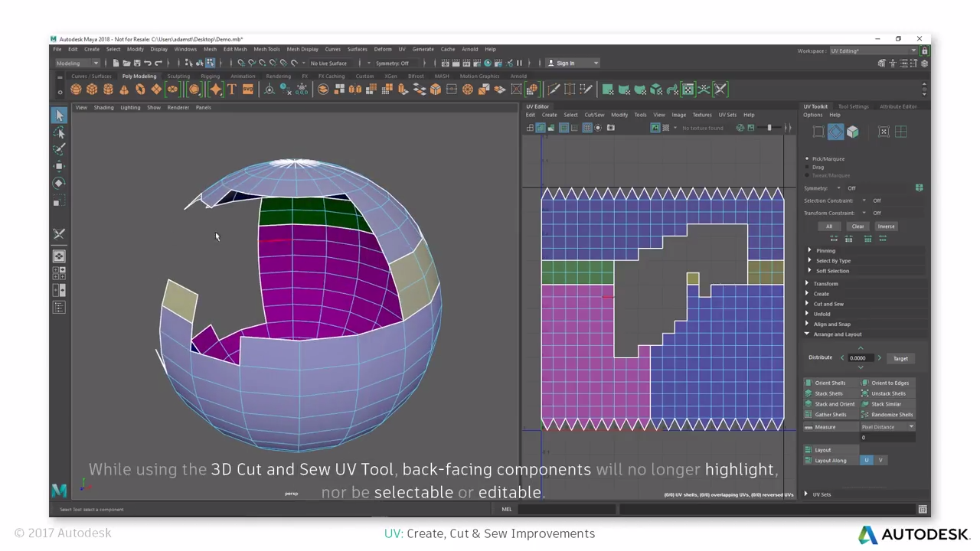Click the Clear selection button
The height and width of the screenshot is (551, 980).
857,227
